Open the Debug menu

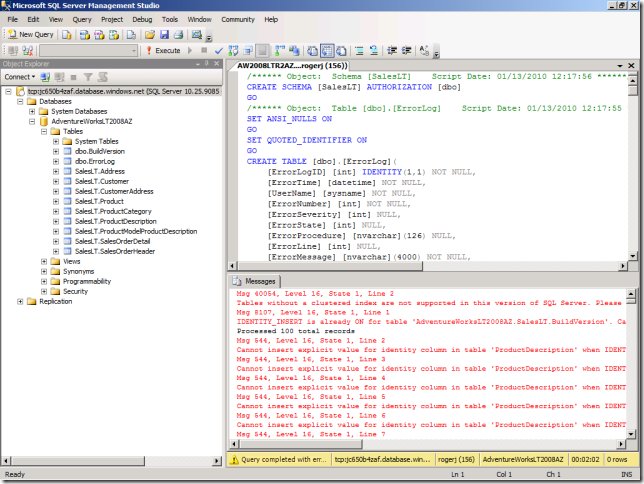tap(142, 19)
